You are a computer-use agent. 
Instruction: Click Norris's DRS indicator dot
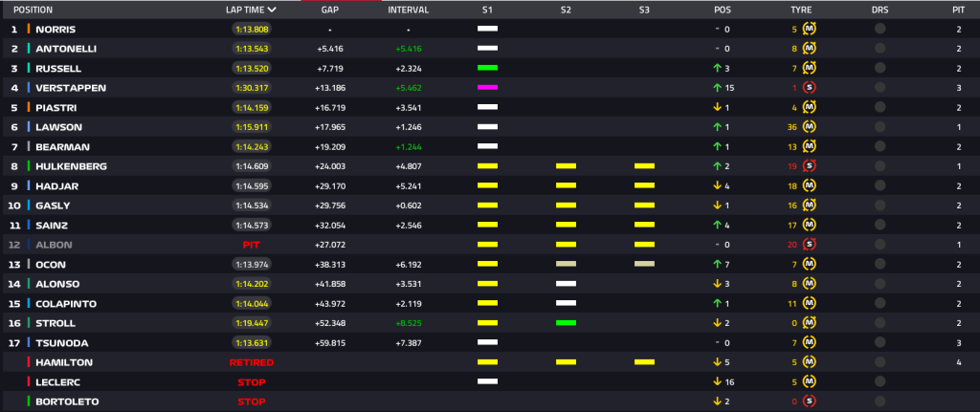[880, 29]
